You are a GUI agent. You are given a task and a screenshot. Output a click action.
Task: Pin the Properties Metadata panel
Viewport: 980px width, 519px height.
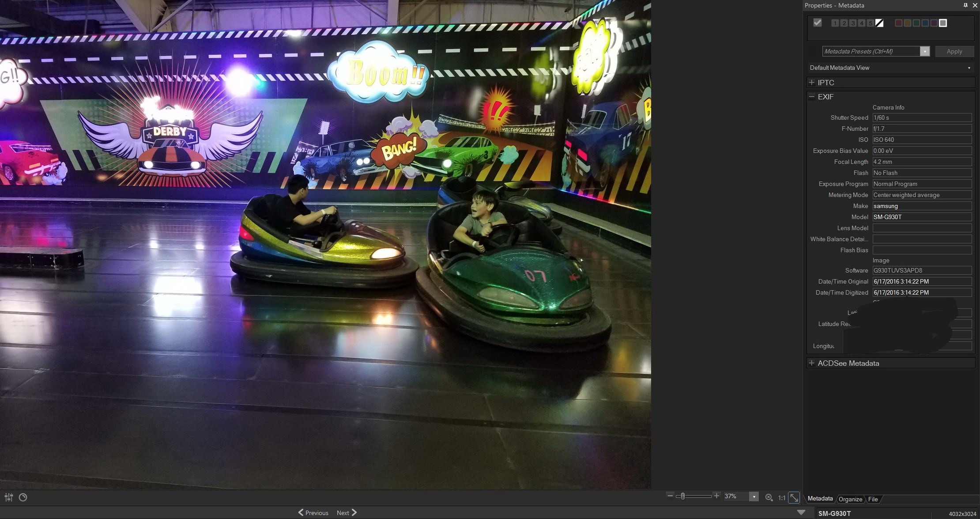click(x=965, y=5)
